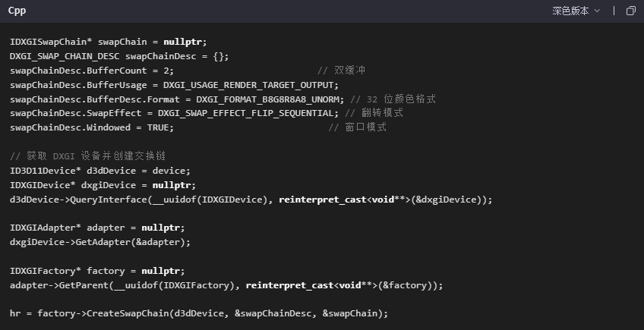Click the ID3D11Device* d3dDevice line
The width and height of the screenshot is (644, 330).
99,171
